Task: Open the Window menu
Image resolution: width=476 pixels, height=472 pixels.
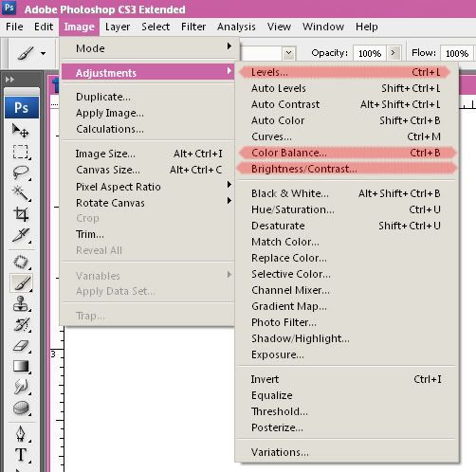Action: [323, 27]
